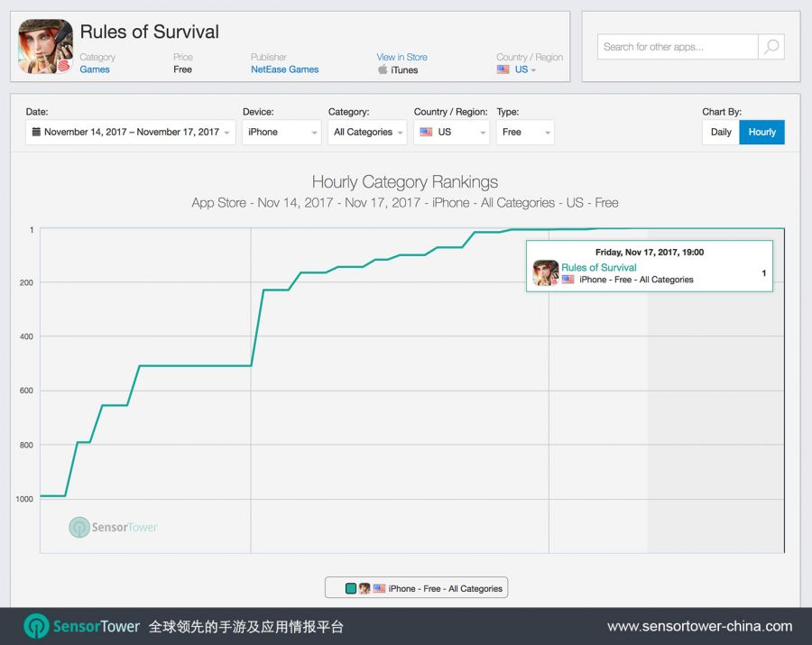Click the tooltip text iPhone - Free - All Categories
This screenshot has height=645, width=812.
(x=636, y=280)
